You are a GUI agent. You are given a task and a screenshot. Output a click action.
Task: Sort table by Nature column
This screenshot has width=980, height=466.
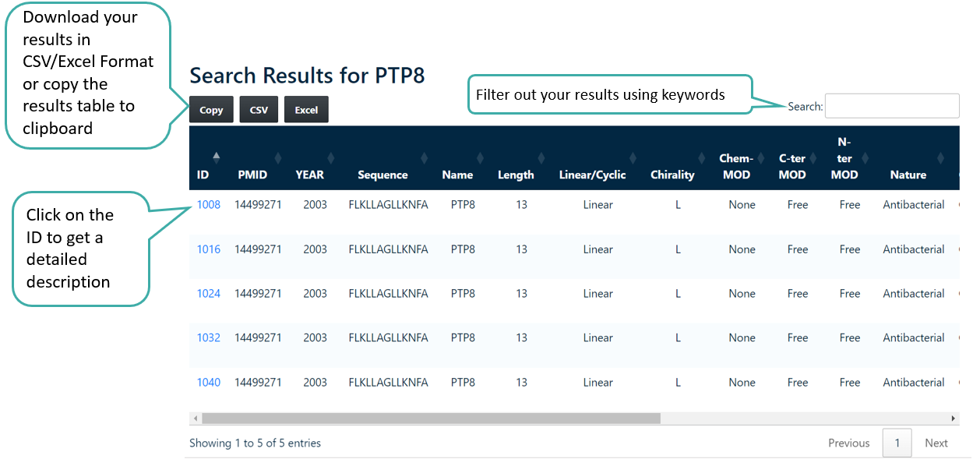pos(908,175)
